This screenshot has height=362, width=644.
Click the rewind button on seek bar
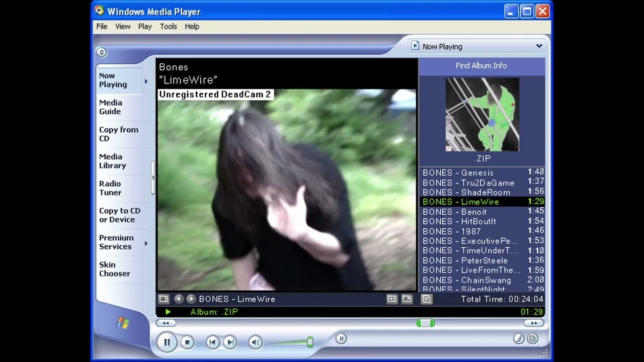166,323
